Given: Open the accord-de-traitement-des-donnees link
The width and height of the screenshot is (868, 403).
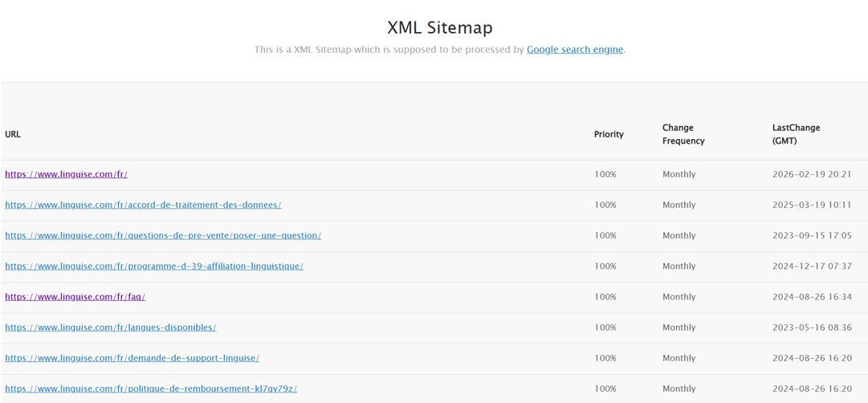Looking at the screenshot, I should 143,205.
